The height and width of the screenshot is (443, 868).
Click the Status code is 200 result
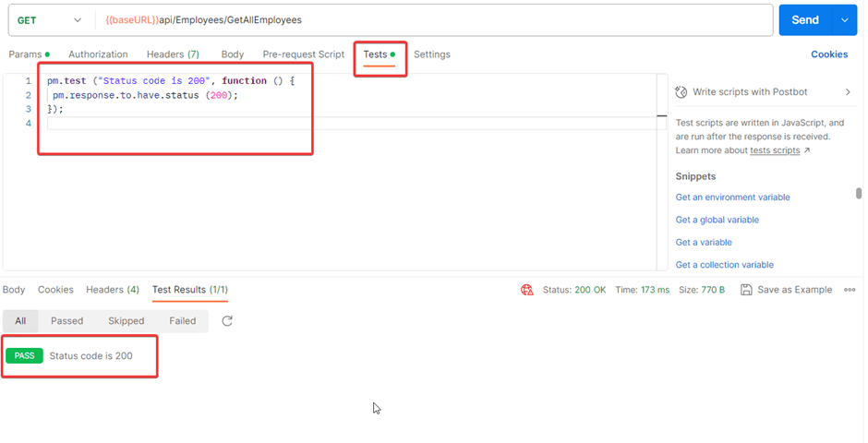coord(90,356)
